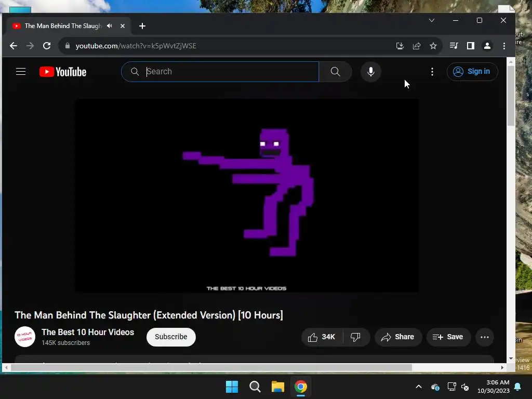Screen dimensions: 532x399
Task: Click horizontal scrollbar left arrow
Action: [x=6, y=367]
